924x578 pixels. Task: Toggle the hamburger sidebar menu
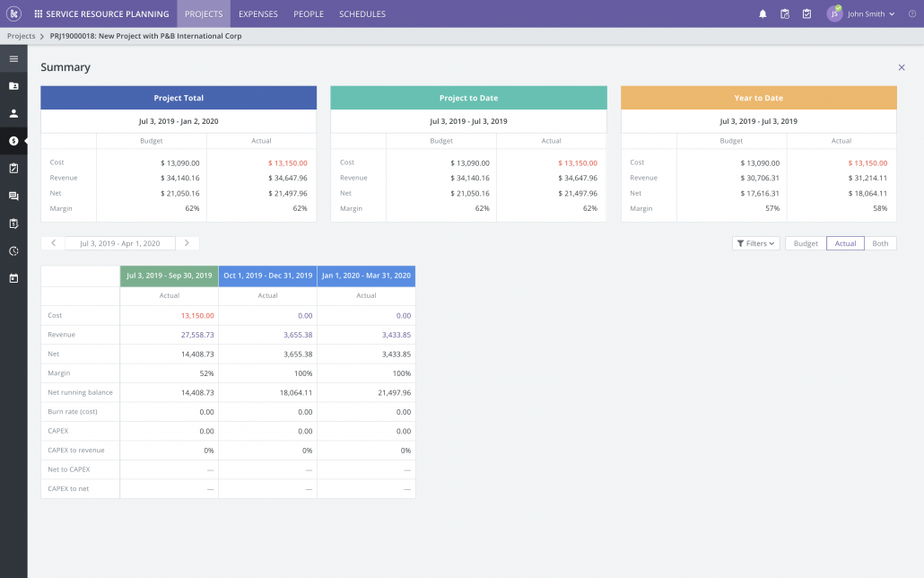point(13,58)
